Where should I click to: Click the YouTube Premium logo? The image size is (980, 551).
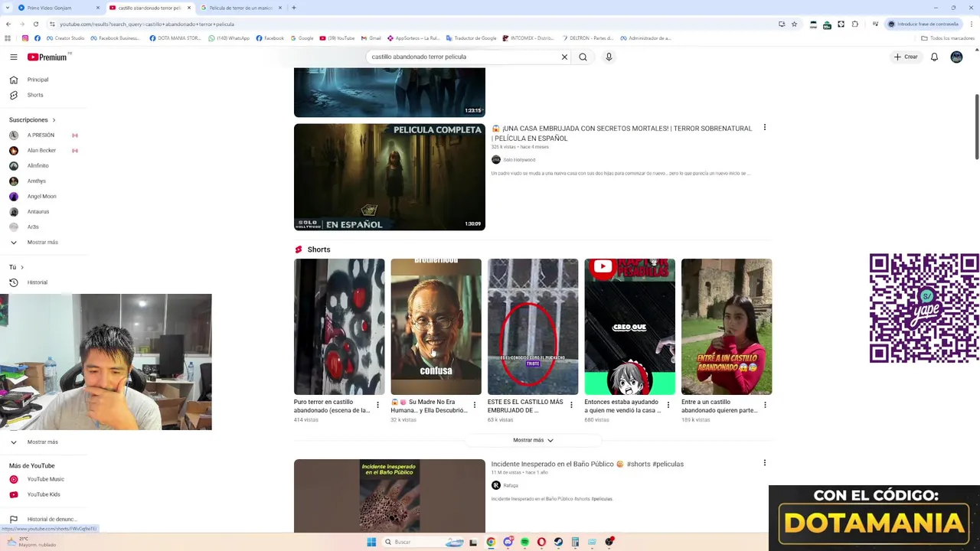47,57
